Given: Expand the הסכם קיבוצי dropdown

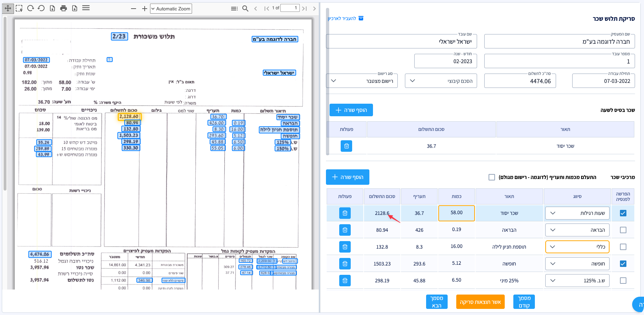Looking at the screenshot, I should (x=440, y=81).
